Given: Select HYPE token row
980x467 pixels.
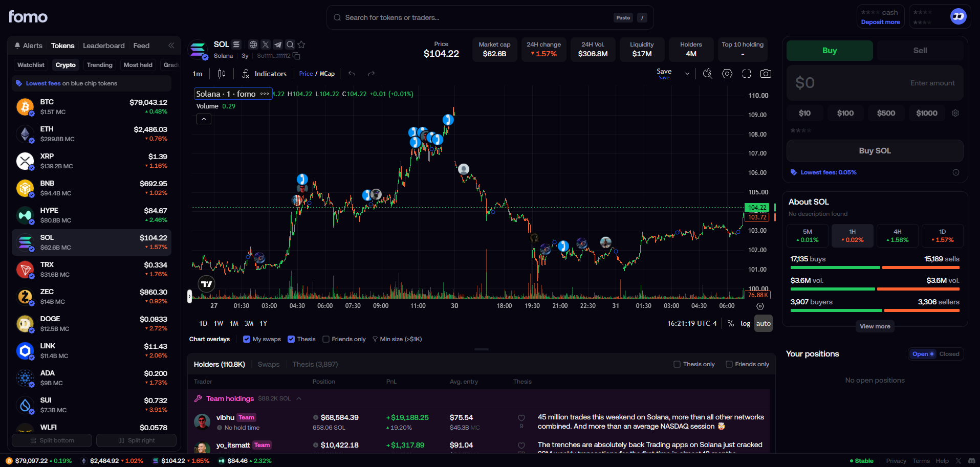Looking at the screenshot, I should click(92, 215).
